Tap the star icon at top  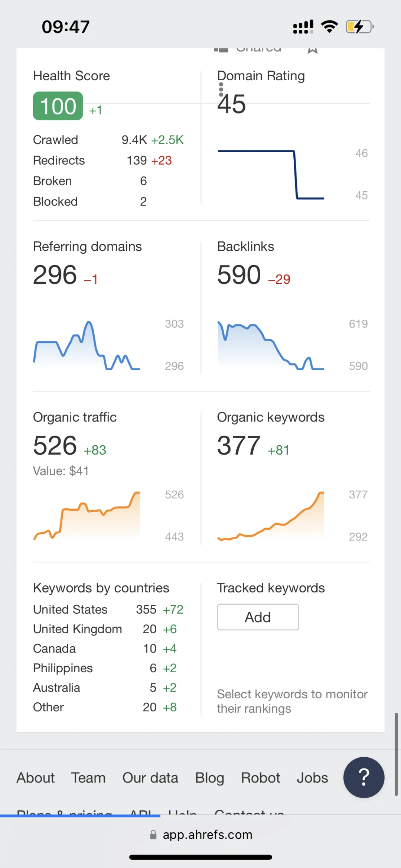(x=313, y=50)
